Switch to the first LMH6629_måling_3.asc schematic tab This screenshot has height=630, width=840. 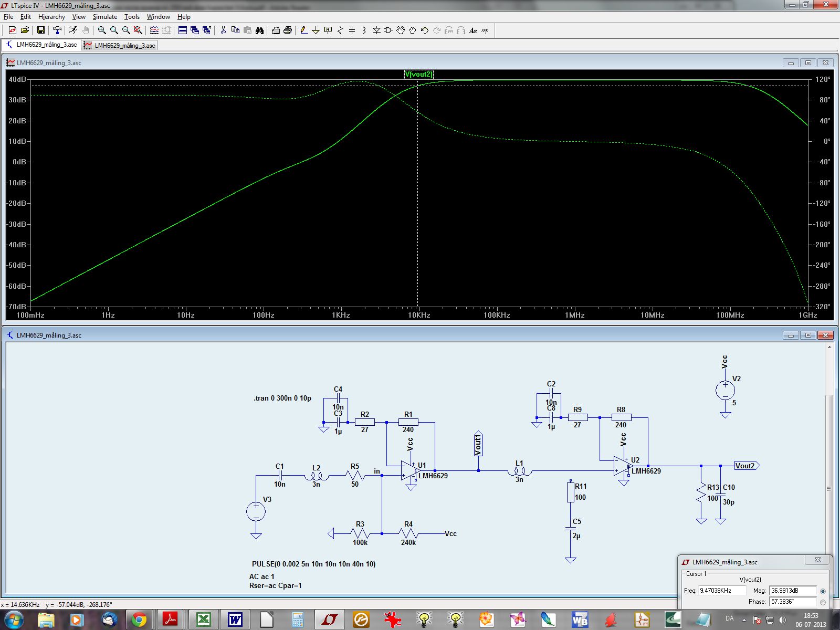(42, 45)
